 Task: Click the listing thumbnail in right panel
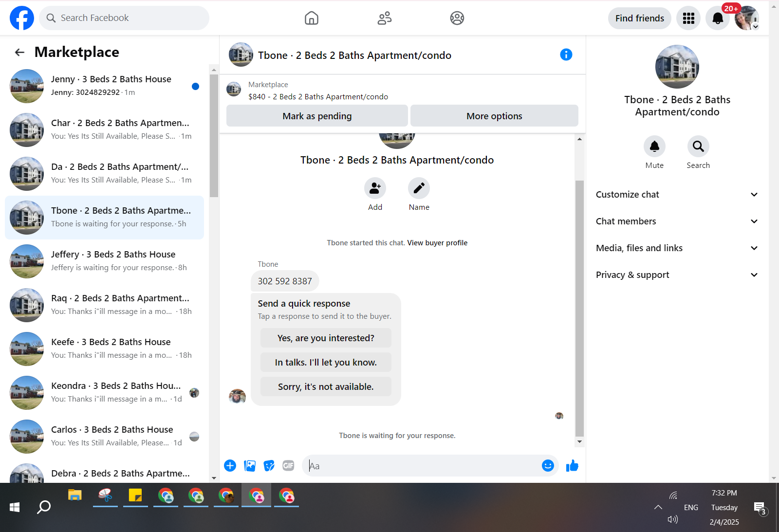coord(677,67)
